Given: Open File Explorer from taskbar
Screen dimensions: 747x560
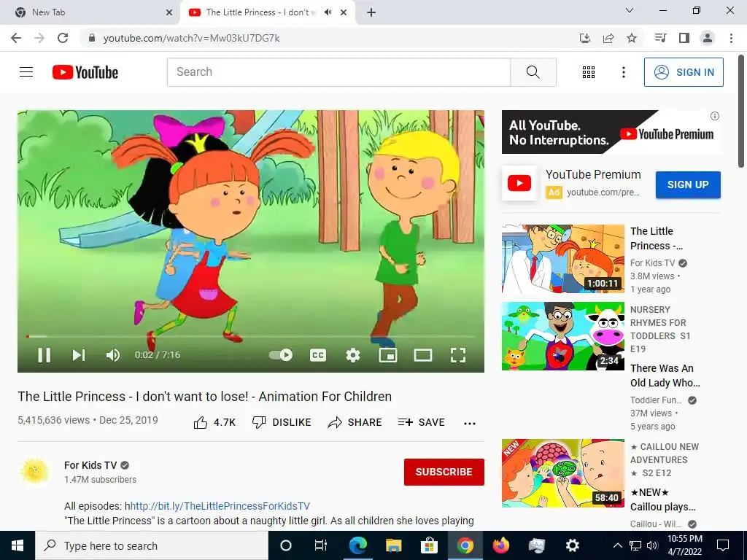Looking at the screenshot, I should (393, 545).
